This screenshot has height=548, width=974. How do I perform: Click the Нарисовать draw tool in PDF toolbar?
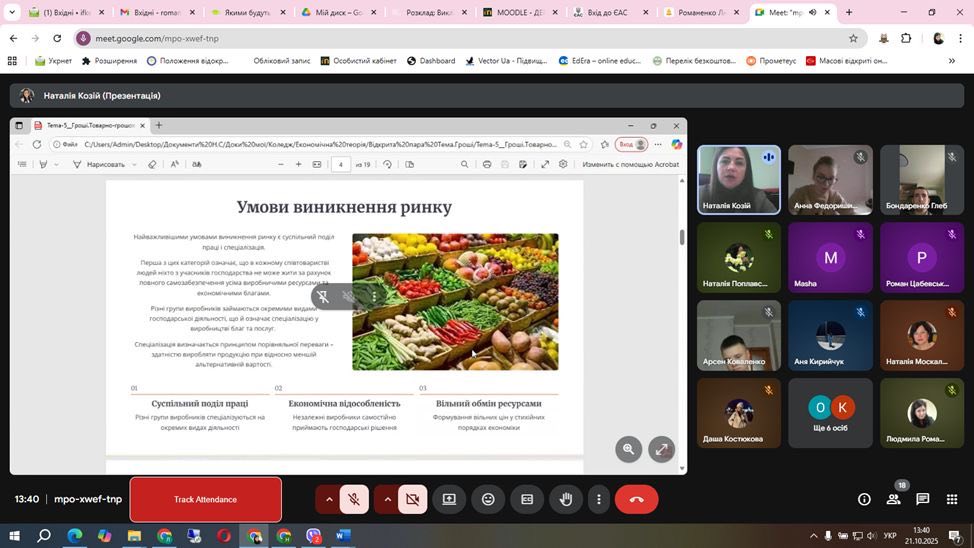point(99,165)
